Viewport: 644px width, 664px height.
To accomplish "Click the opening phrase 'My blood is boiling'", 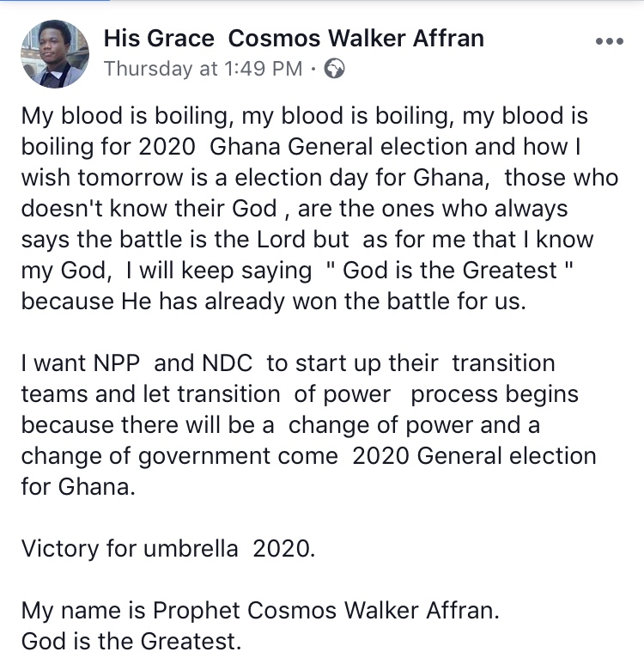I will click(x=125, y=116).
